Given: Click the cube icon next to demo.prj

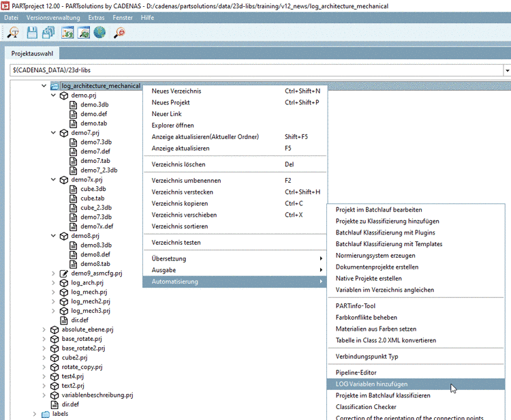Looking at the screenshot, I should (64, 95).
